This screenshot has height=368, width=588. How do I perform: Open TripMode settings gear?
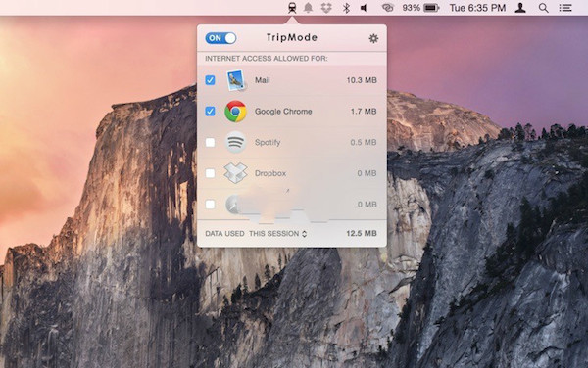pos(373,38)
